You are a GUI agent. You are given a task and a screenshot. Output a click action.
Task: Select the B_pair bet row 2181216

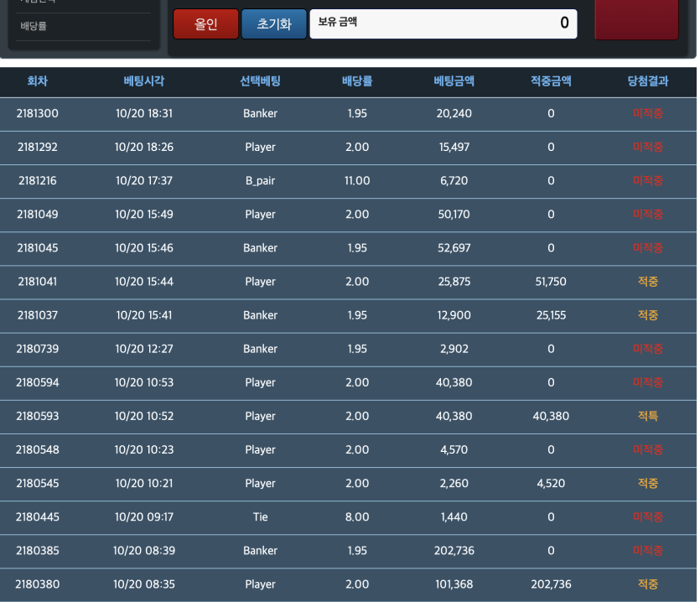[348, 181]
